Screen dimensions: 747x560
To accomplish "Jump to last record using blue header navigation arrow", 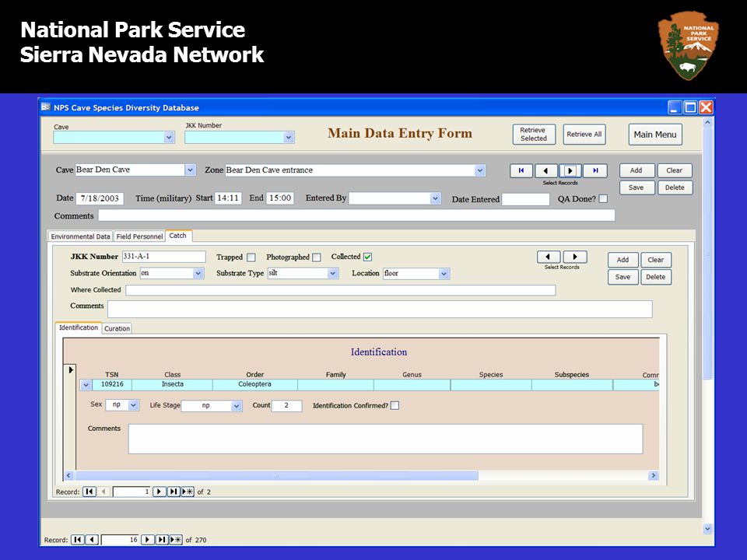I will [x=595, y=170].
